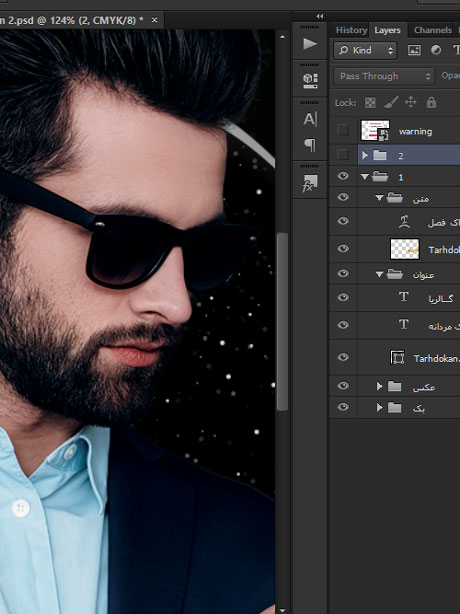Collapse group 1 disclosure triangle
The width and height of the screenshot is (460, 614).
365,177
